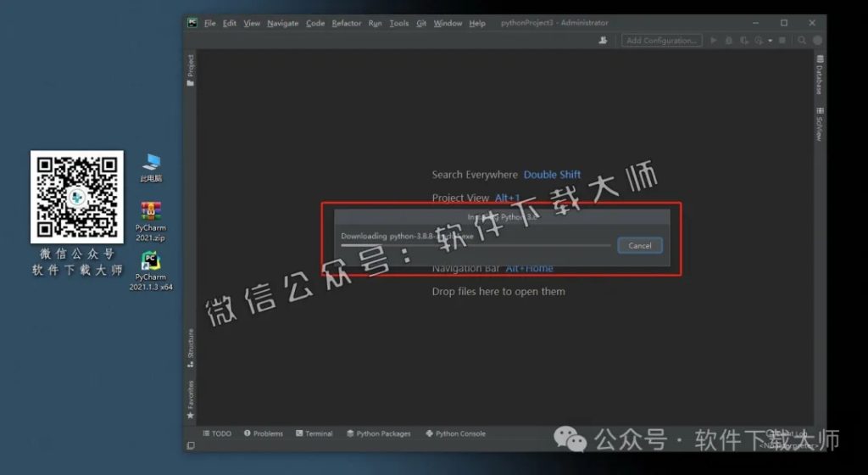
Task: Open the Favorites tool window tab
Action: click(191, 399)
